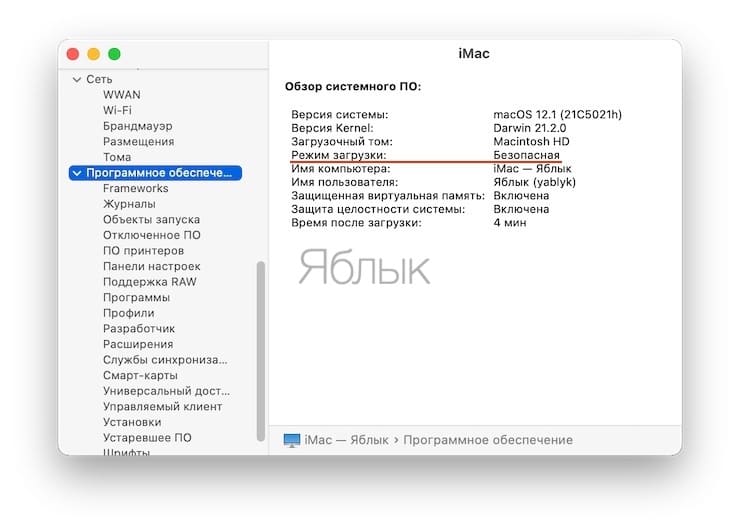Select Объекты запуска
740x532 pixels.
pyautogui.click(x=151, y=220)
